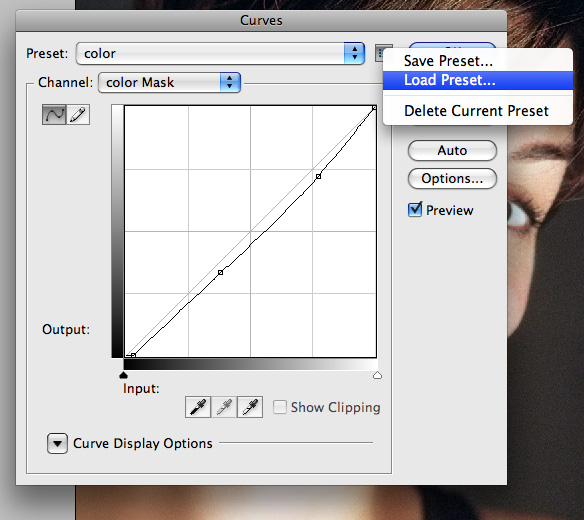The width and height of the screenshot is (584, 520).
Task: Pick the black point eyedropper
Action: coord(198,407)
